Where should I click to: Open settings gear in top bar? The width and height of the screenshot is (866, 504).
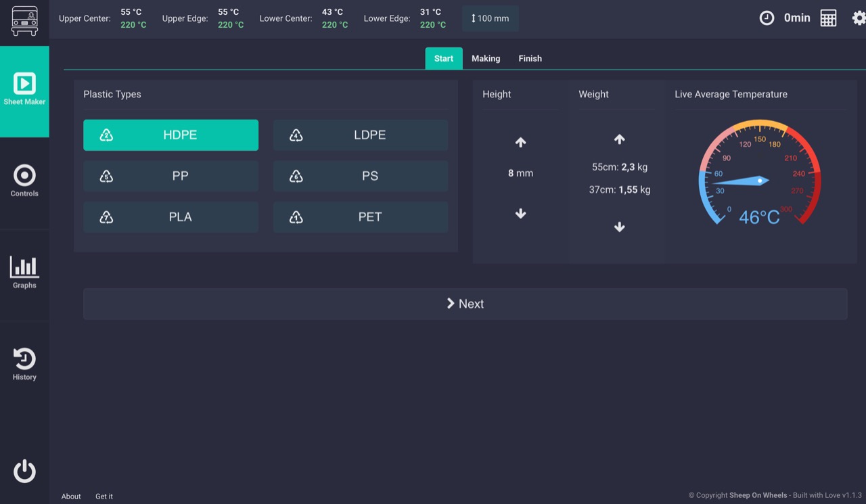pyautogui.click(x=859, y=18)
